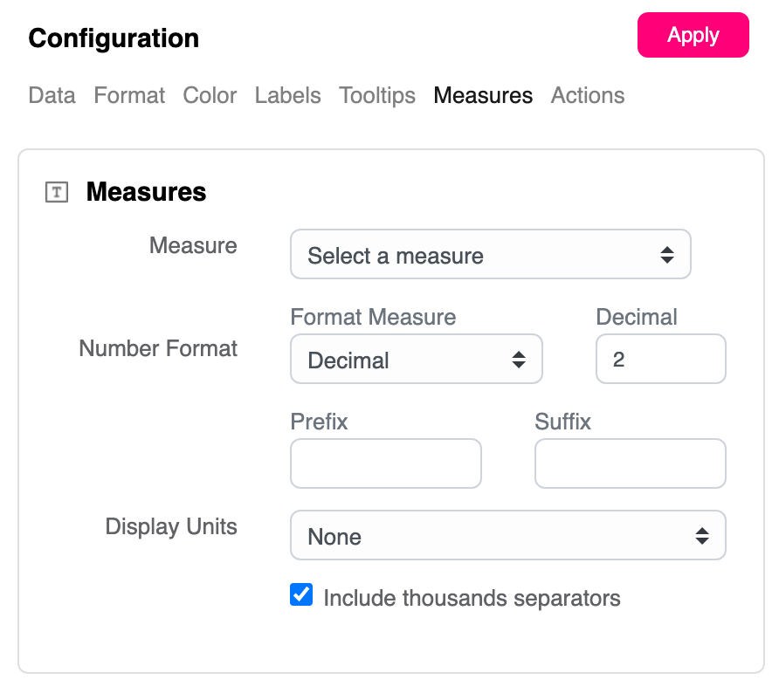Screen dimensions: 779x700
Task: Open the Actions tab
Action: pos(588,96)
